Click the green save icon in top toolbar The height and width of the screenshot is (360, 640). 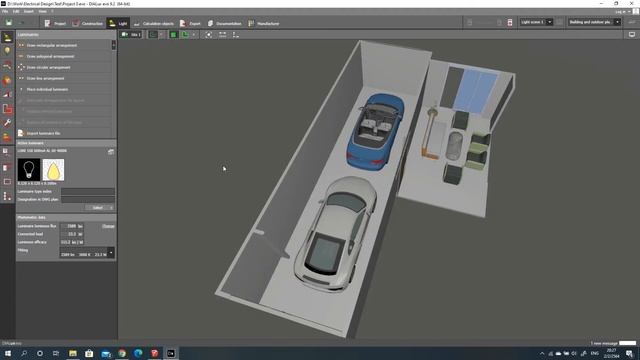click(x=9, y=23)
